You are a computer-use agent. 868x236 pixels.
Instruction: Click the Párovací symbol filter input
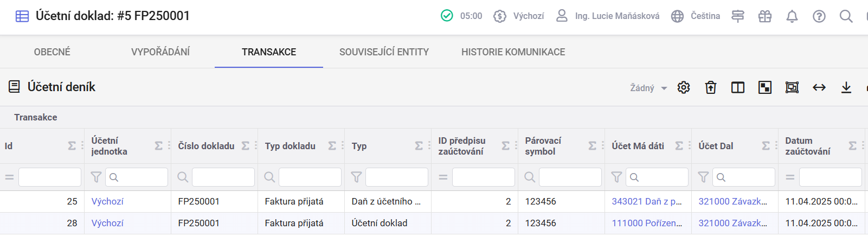[x=570, y=177]
